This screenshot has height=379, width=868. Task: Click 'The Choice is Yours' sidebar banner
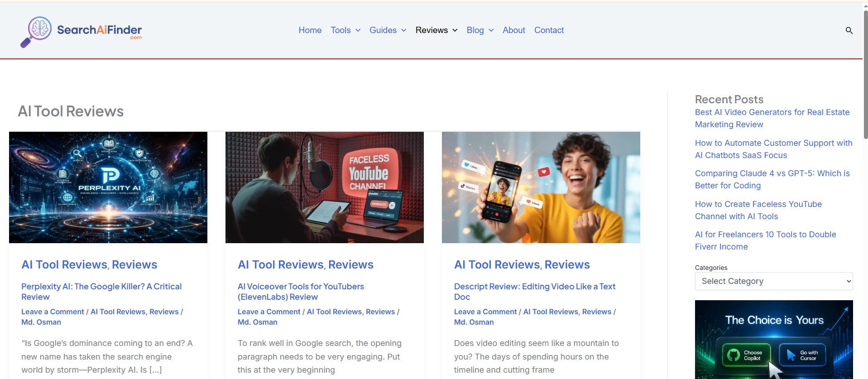click(x=774, y=340)
